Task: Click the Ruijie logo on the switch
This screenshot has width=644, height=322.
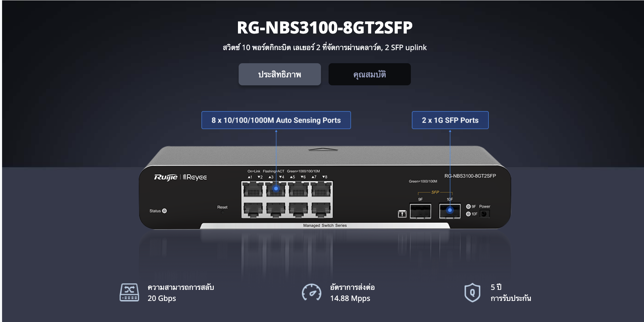Action: [x=166, y=177]
